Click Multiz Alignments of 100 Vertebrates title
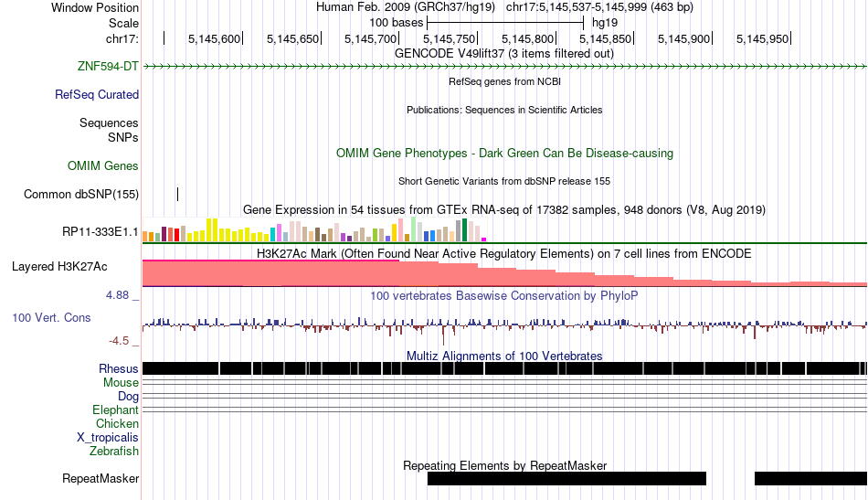Viewport: 868px width, 500px height. click(x=504, y=356)
